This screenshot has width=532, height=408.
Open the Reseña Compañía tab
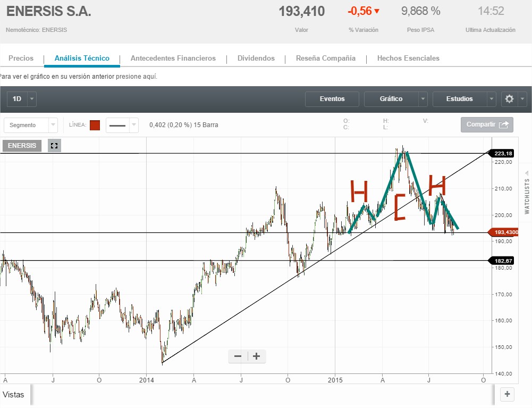[x=326, y=58]
